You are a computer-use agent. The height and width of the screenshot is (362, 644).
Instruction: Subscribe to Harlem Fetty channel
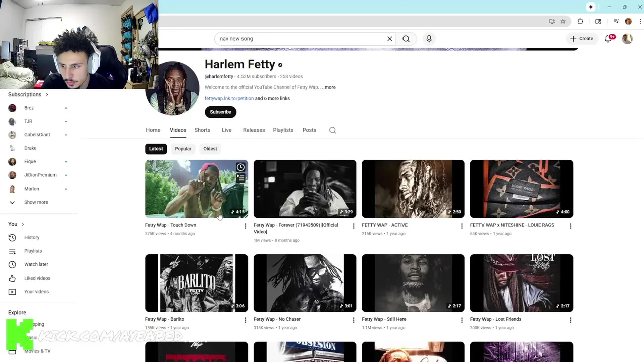coord(220,112)
